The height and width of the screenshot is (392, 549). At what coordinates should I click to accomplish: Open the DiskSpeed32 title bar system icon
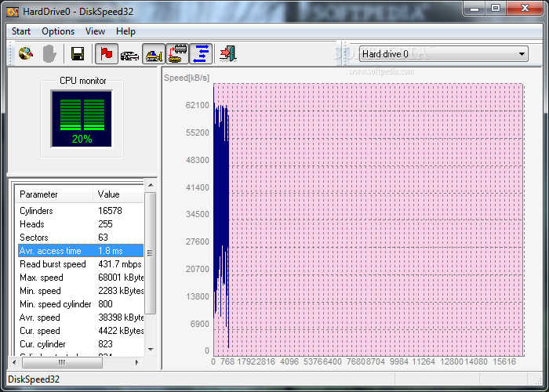[13, 12]
